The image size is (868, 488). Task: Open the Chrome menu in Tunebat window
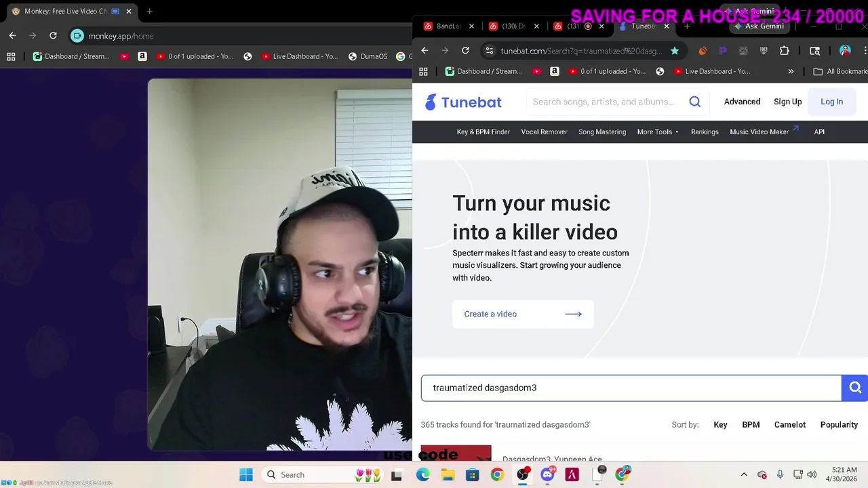[x=865, y=51]
